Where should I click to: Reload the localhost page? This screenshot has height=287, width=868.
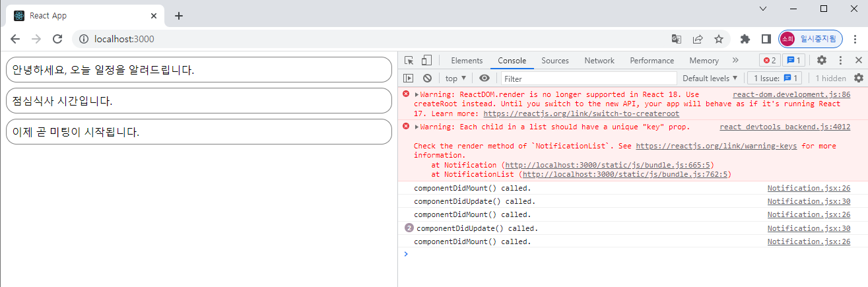[x=57, y=39]
